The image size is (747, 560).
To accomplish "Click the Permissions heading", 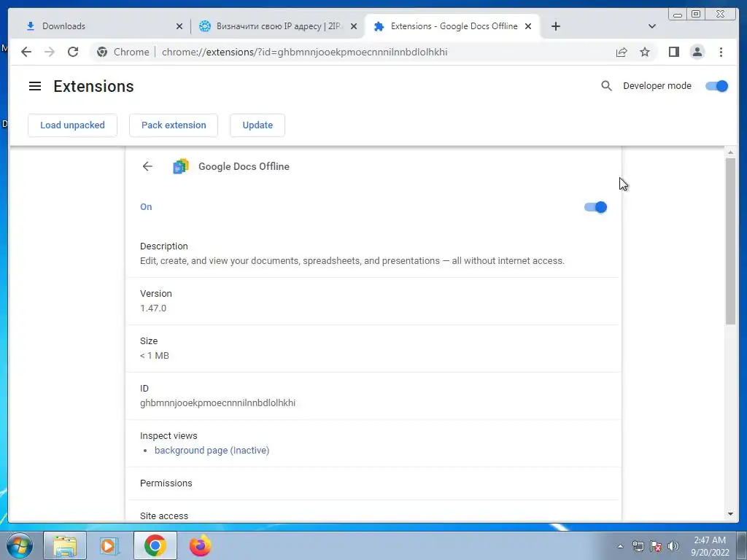I will (x=166, y=483).
